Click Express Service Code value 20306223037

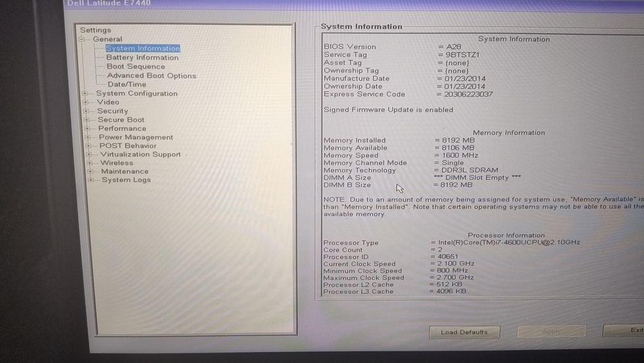[468, 94]
